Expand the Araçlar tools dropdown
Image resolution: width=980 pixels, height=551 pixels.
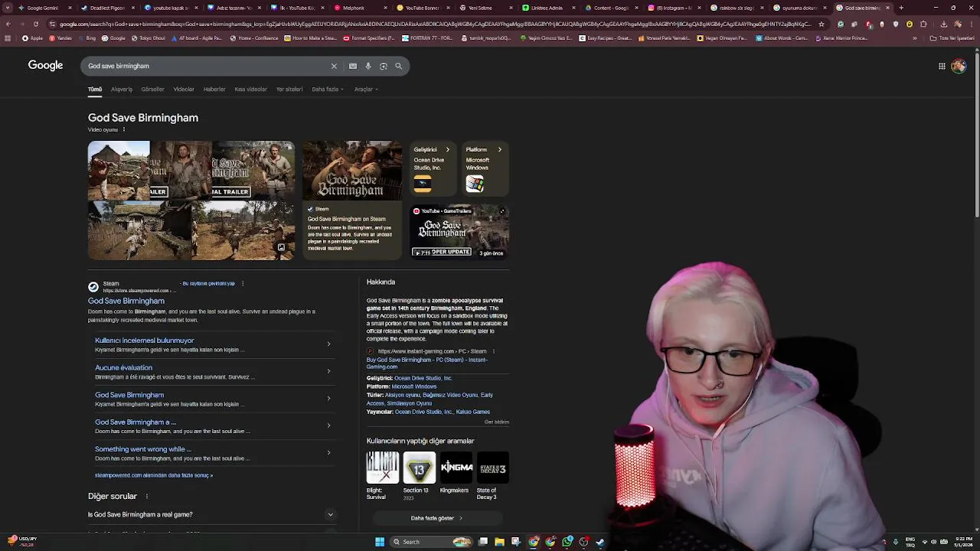pos(366,90)
